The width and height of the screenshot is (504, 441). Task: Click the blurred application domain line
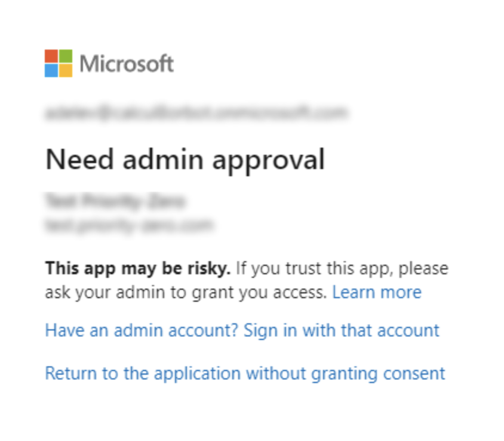pos(129,225)
